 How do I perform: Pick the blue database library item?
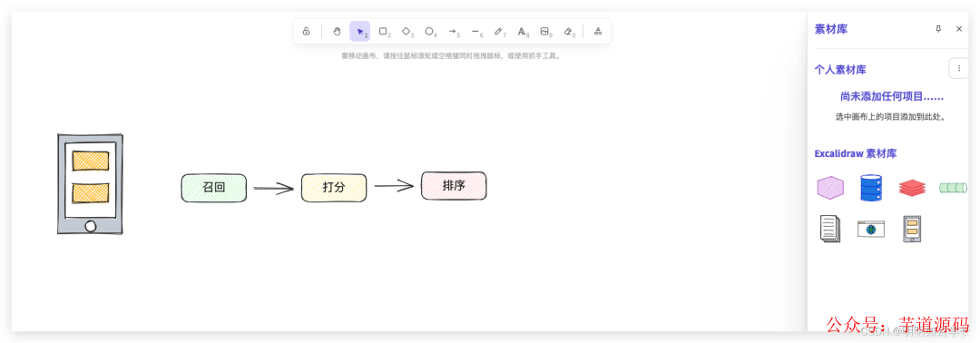point(870,188)
